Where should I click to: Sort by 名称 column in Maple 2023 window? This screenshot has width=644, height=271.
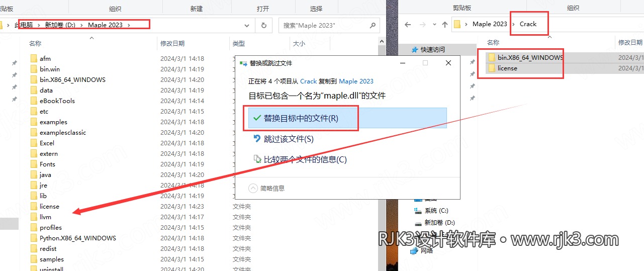pos(35,44)
